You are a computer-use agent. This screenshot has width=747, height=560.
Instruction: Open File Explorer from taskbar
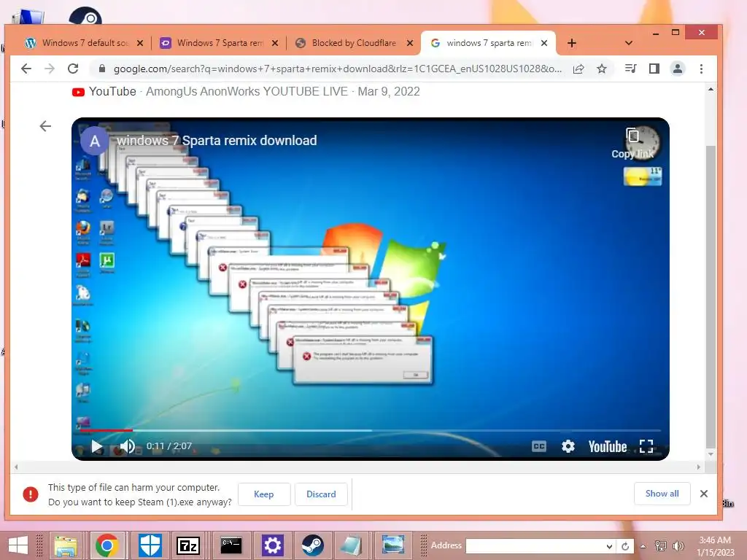(x=66, y=545)
